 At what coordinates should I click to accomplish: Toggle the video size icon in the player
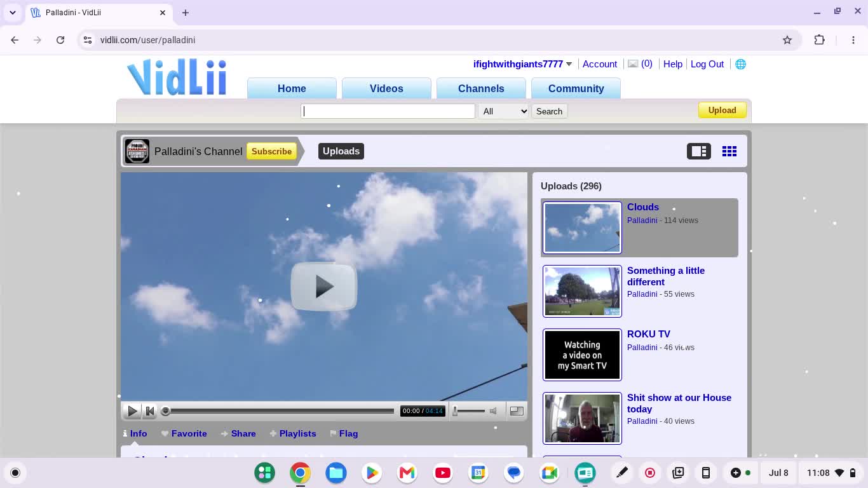517,410
